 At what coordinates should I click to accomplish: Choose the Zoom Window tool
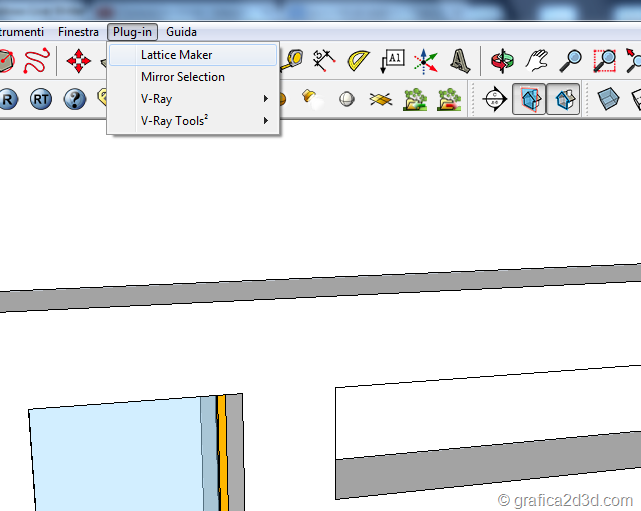pos(604,61)
